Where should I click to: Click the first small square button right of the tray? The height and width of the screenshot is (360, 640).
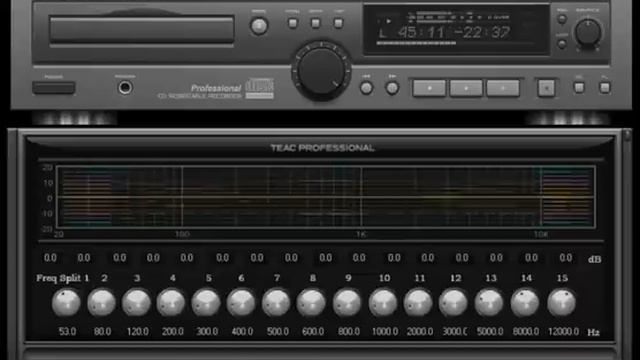(293, 23)
